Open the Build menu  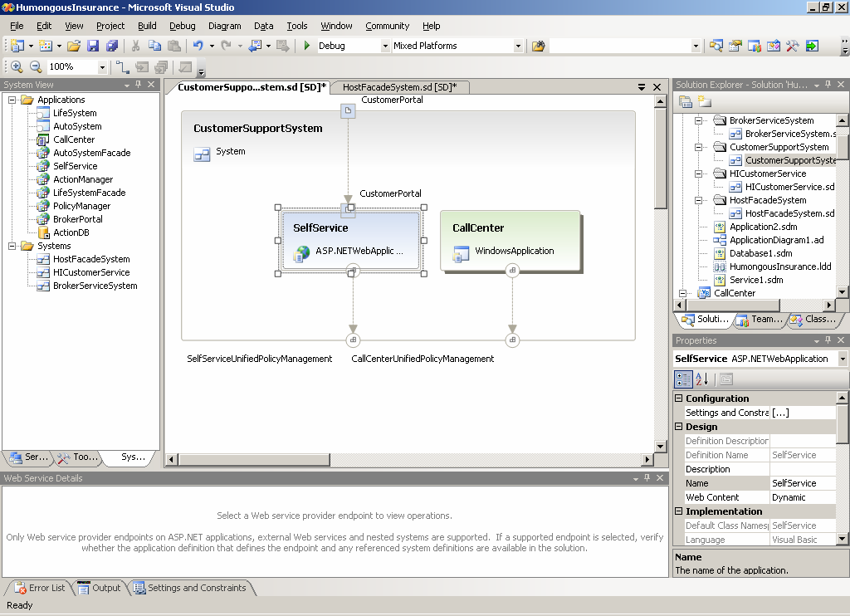coord(147,26)
